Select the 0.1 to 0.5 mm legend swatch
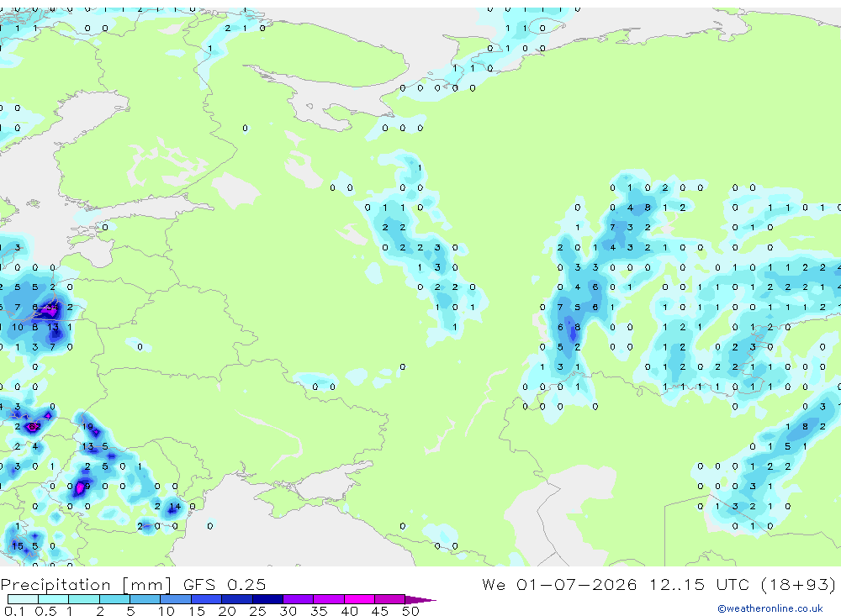The width and height of the screenshot is (841, 616). point(23,599)
